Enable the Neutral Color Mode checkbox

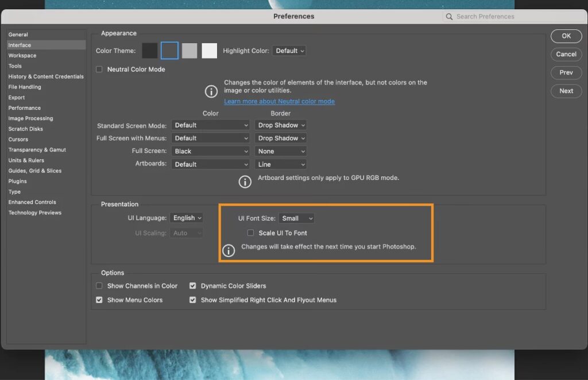(x=99, y=70)
